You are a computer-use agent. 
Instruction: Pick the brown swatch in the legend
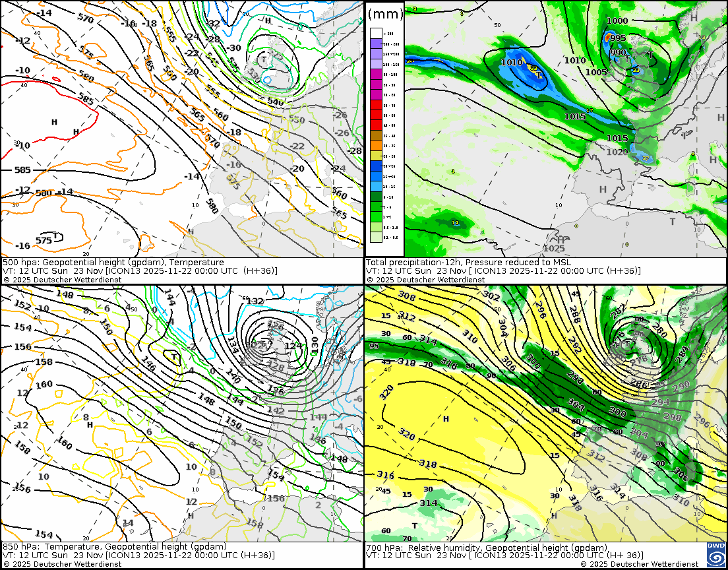[x=376, y=135]
